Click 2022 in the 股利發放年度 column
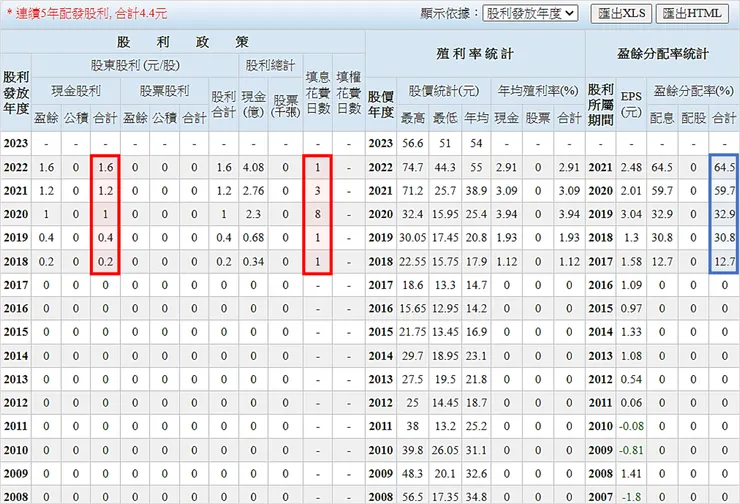The image size is (740, 504). tap(16, 167)
